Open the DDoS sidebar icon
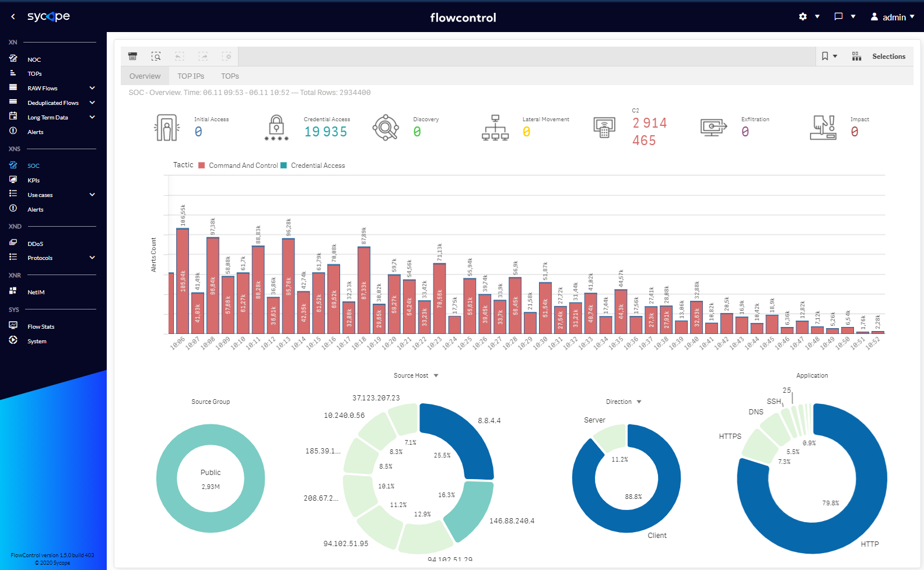The image size is (924, 570). tap(13, 243)
